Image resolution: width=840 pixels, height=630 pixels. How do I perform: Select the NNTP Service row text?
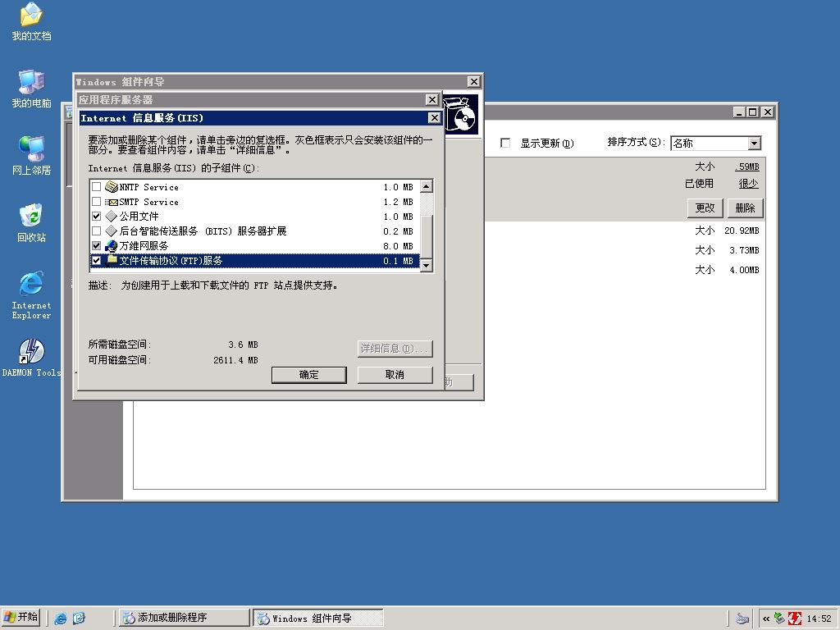coord(149,187)
